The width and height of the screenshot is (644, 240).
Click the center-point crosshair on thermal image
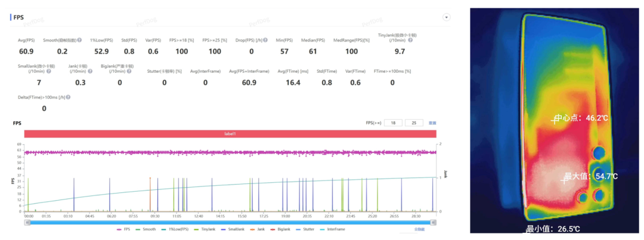(x=555, y=120)
